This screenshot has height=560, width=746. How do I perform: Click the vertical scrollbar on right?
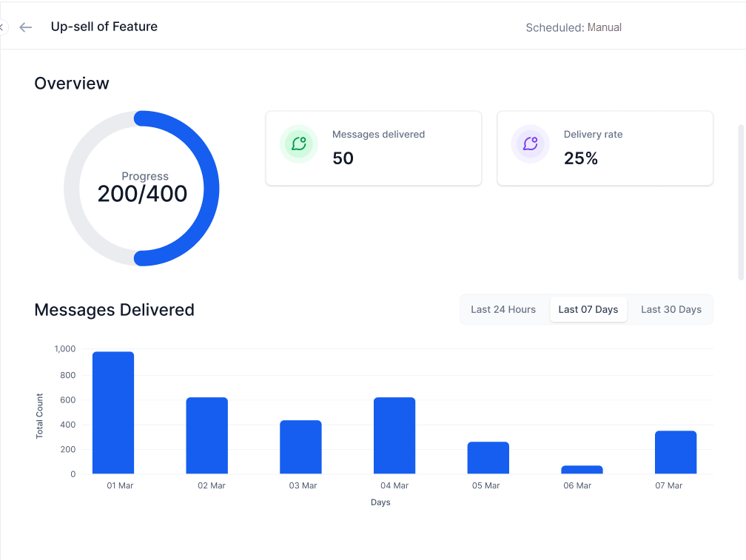click(x=742, y=202)
